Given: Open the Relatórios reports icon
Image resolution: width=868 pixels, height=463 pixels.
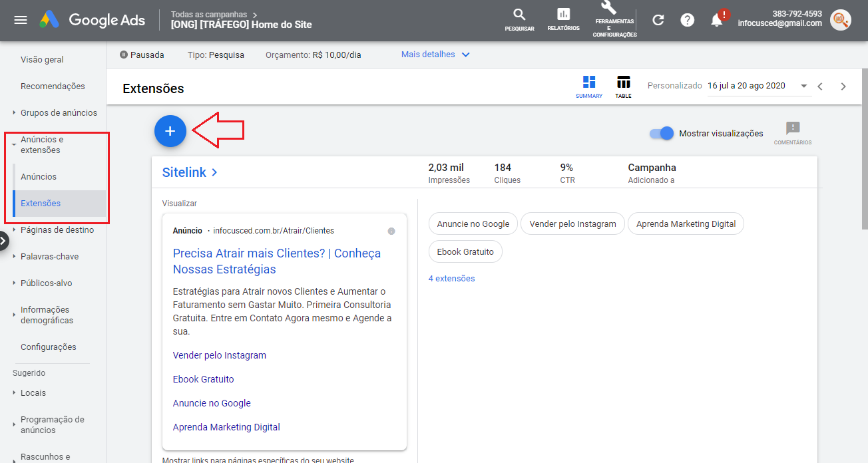Looking at the screenshot, I should point(563,20).
